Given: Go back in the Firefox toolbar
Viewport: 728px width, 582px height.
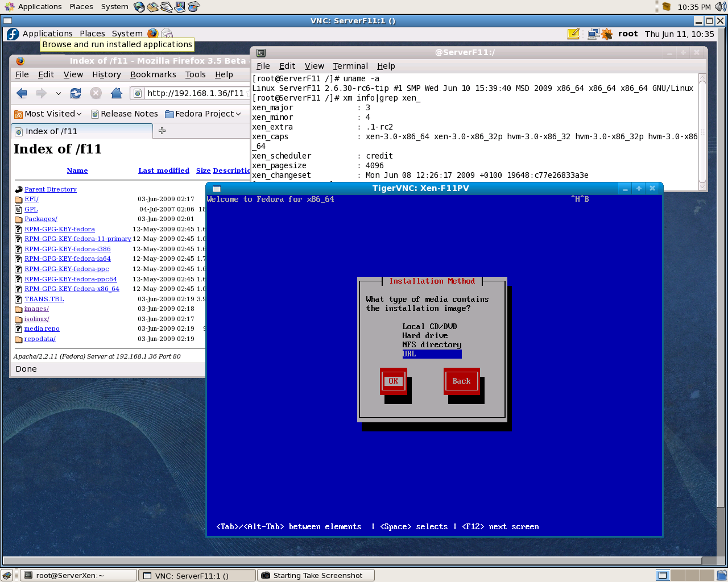Looking at the screenshot, I should [22, 93].
